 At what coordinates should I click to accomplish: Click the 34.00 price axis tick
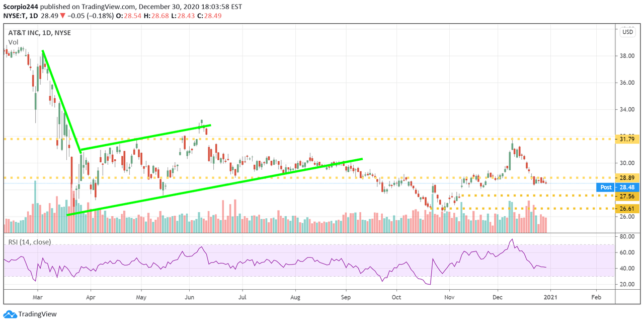tap(627, 109)
